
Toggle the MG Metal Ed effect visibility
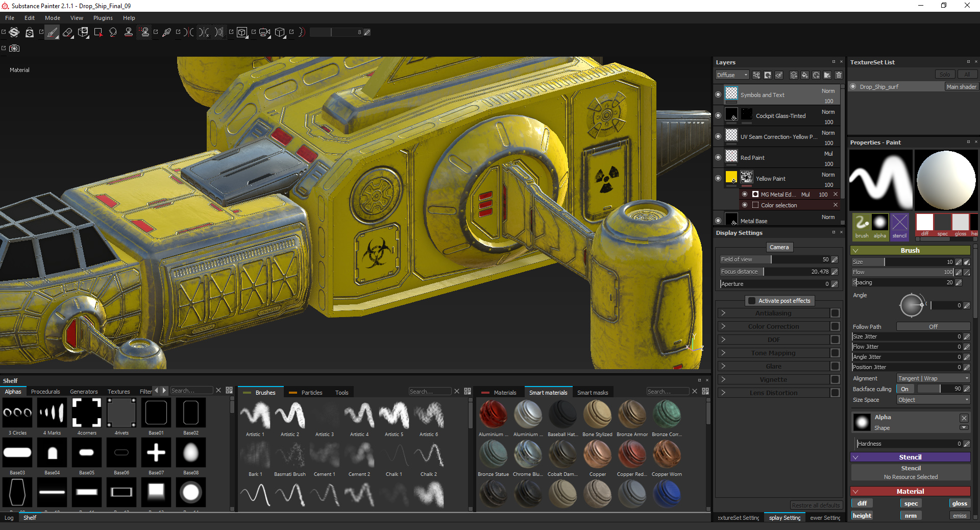pos(744,194)
